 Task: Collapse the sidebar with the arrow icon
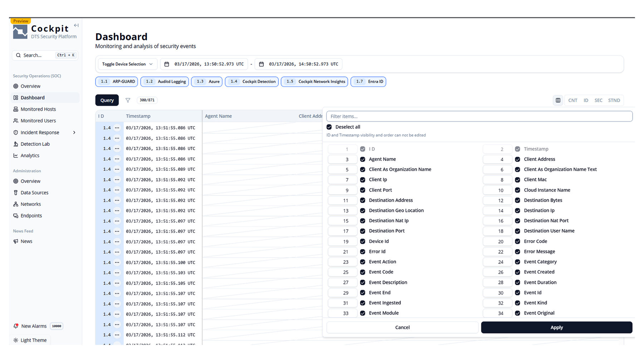[76, 25]
